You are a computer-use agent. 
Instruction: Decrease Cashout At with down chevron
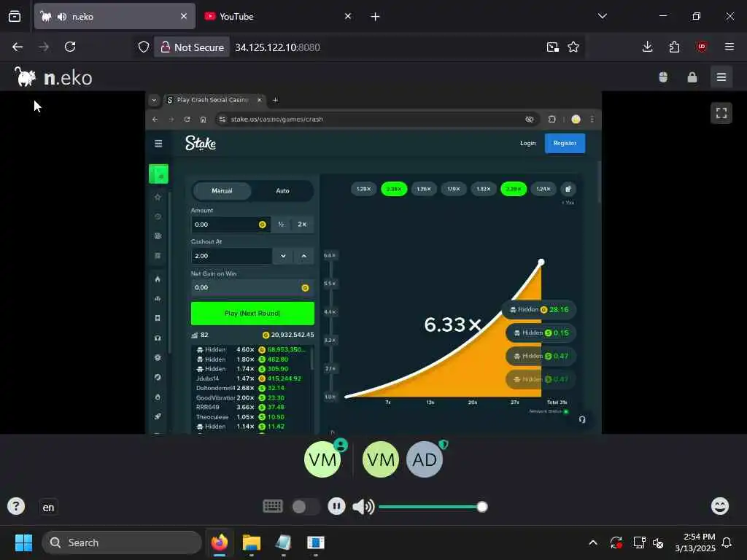click(283, 256)
